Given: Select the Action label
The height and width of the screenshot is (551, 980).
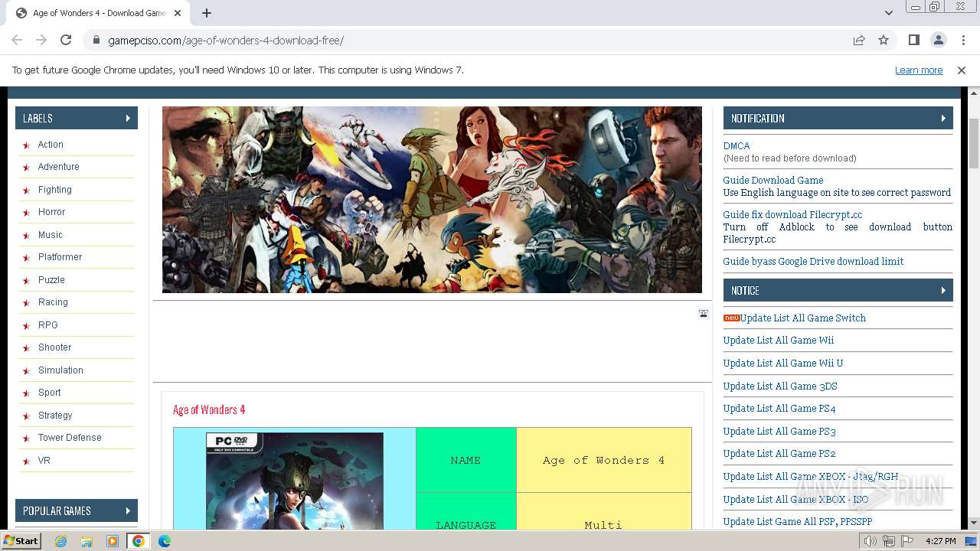Looking at the screenshot, I should (x=51, y=145).
